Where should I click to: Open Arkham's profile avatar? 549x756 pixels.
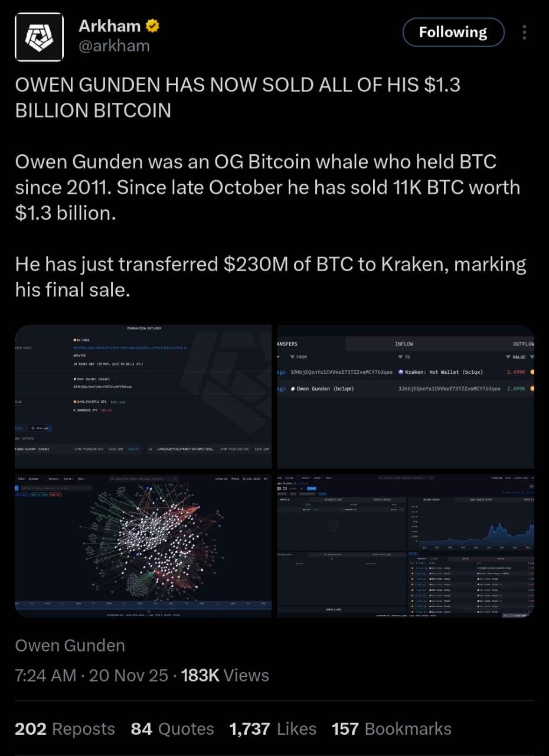[x=39, y=37]
